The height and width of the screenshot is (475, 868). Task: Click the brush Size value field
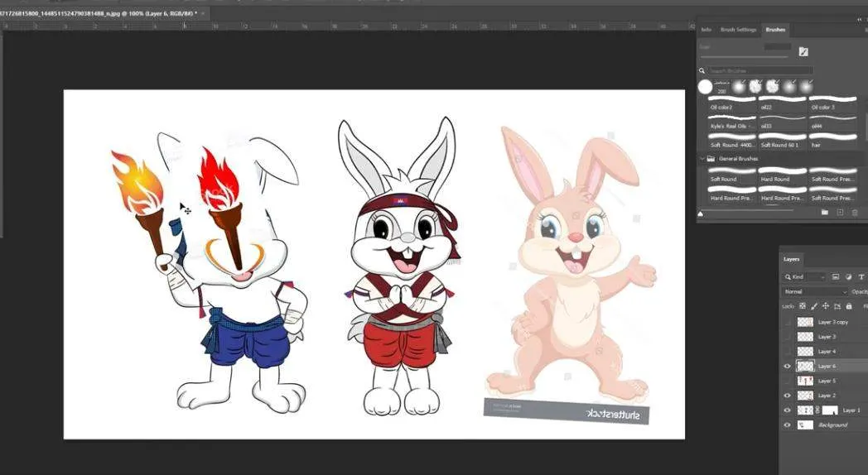point(778,47)
